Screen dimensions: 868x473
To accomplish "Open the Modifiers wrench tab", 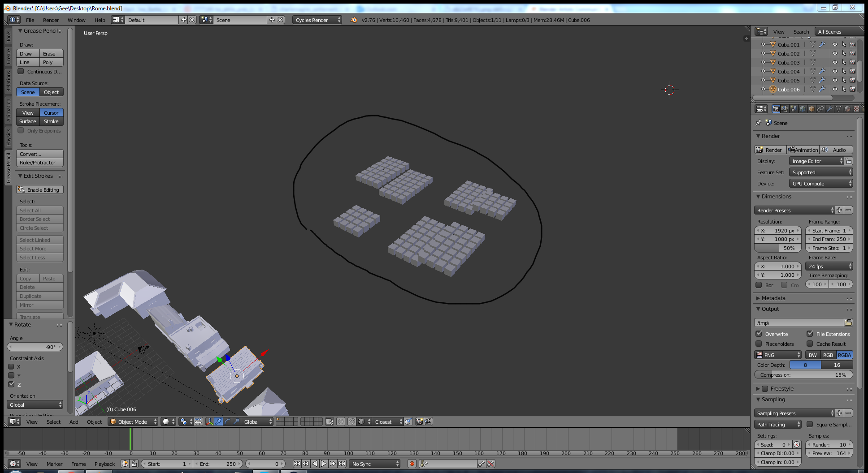I will pos(829,109).
